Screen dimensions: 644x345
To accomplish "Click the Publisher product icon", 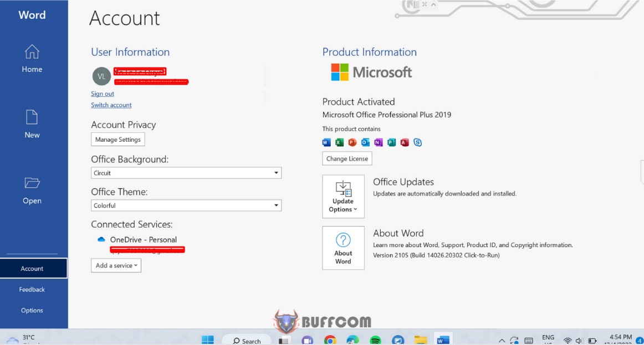I will (x=391, y=142).
